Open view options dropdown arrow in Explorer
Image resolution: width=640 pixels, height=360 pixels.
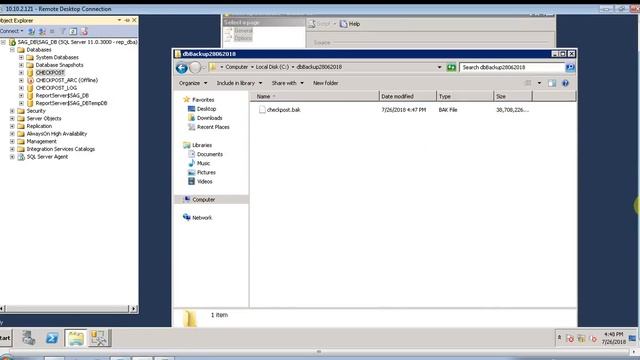tap(539, 83)
